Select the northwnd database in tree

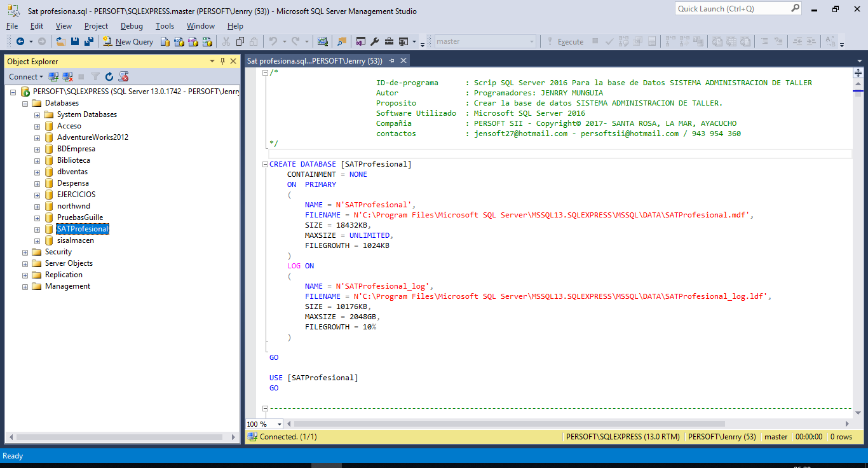pos(73,206)
